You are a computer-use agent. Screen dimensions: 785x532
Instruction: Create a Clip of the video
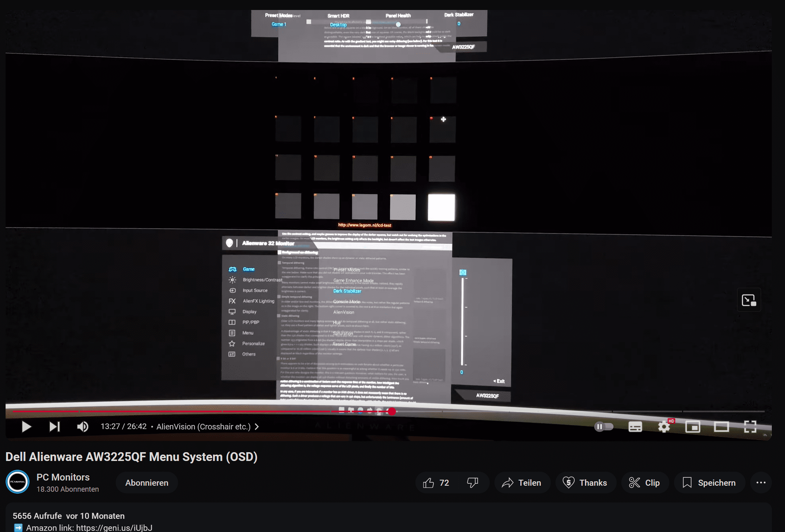(x=645, y=483)
